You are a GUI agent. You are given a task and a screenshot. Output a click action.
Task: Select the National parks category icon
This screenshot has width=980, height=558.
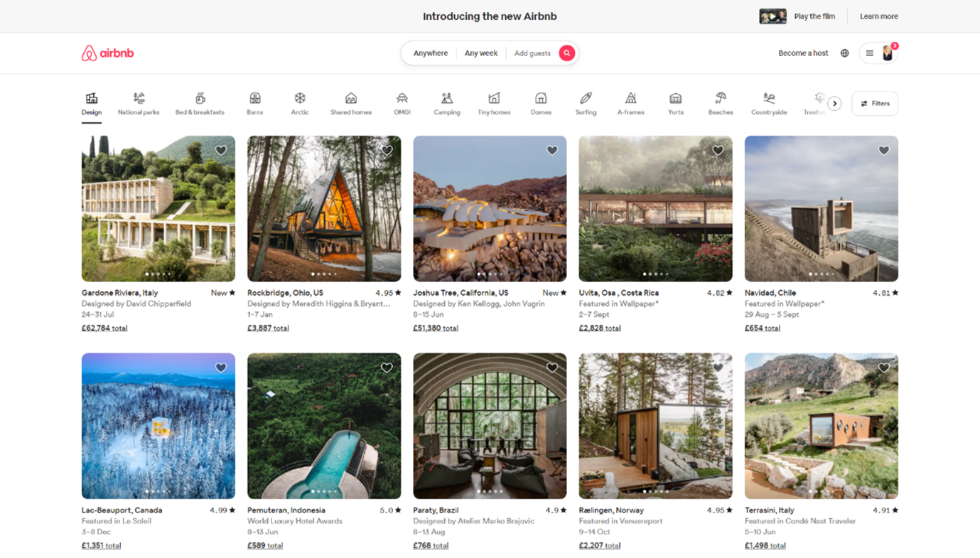(139, 98)
